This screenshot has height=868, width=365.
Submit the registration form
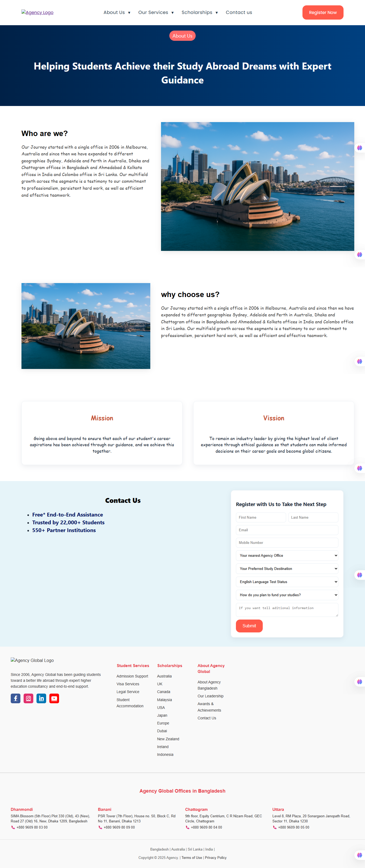249,626
